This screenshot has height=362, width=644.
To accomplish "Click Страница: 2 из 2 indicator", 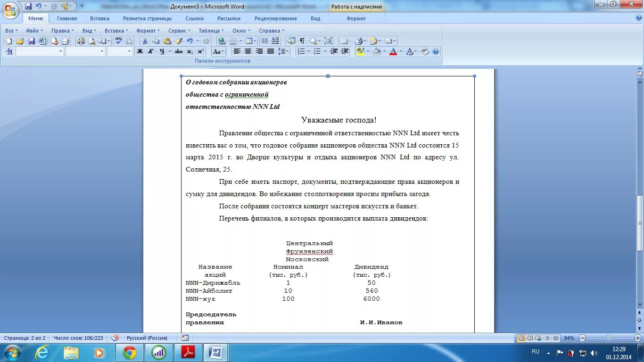I will (25, 338).
